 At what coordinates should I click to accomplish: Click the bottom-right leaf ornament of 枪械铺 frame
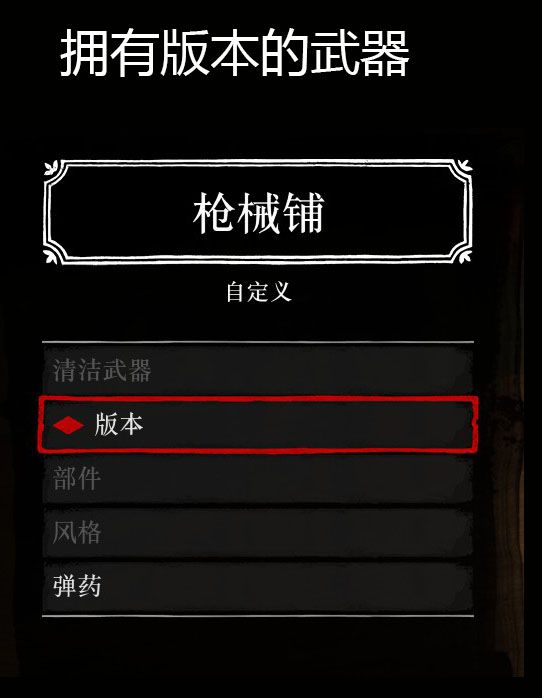[x=465, y=256]
